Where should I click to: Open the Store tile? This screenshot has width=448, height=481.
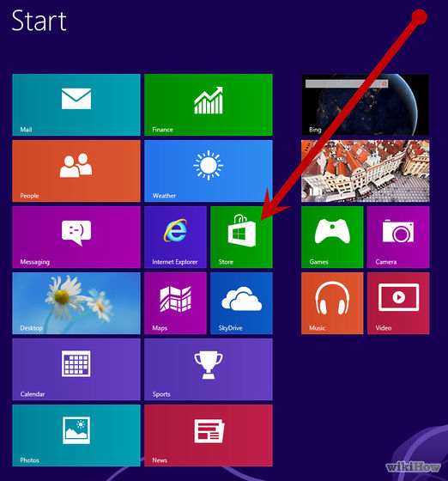241,237
